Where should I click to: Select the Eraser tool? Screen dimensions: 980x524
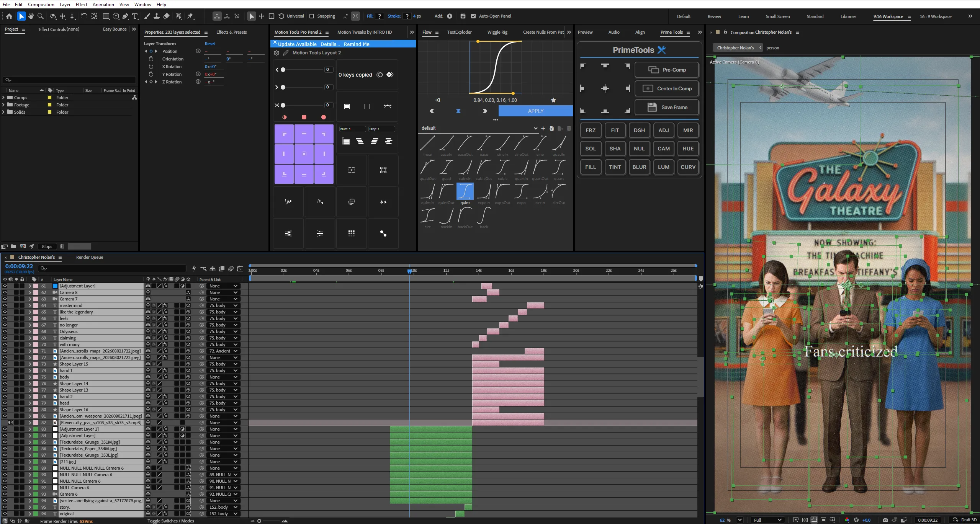coord(166,16)
